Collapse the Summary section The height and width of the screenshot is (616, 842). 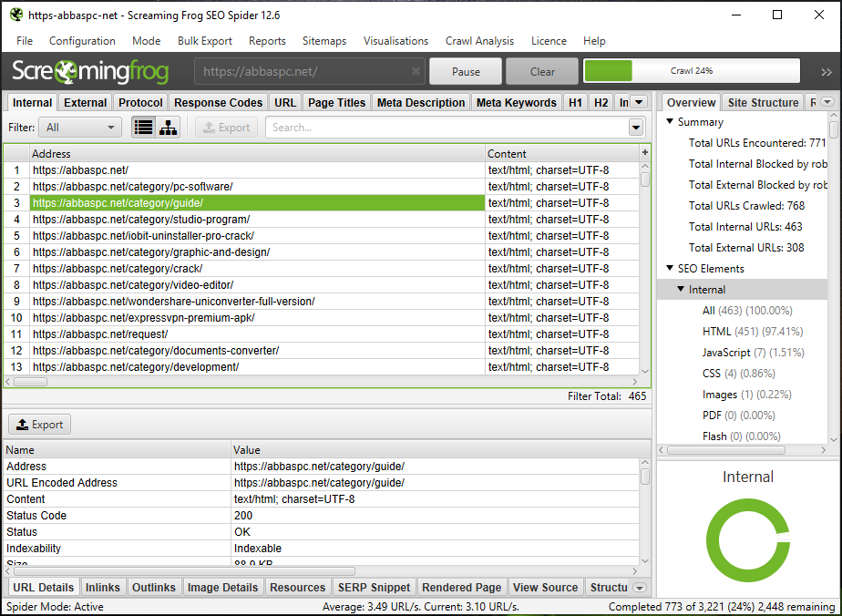click(x=670, y=121)
